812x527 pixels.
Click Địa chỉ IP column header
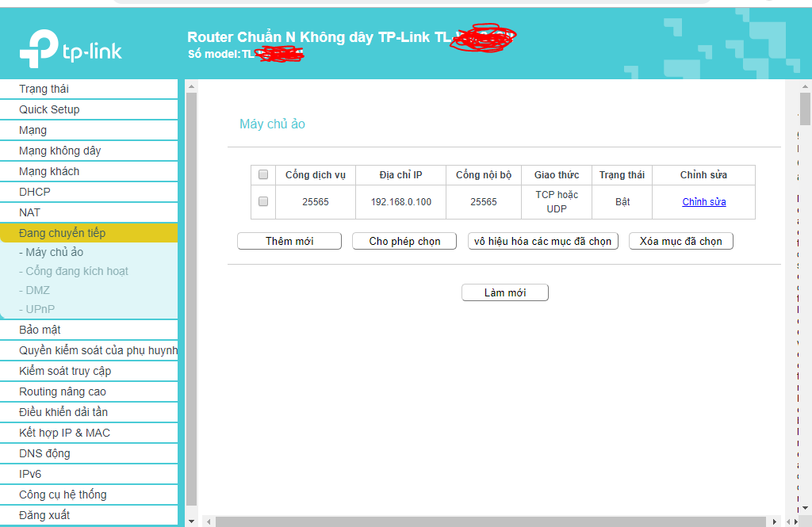(x=400, y=175)
